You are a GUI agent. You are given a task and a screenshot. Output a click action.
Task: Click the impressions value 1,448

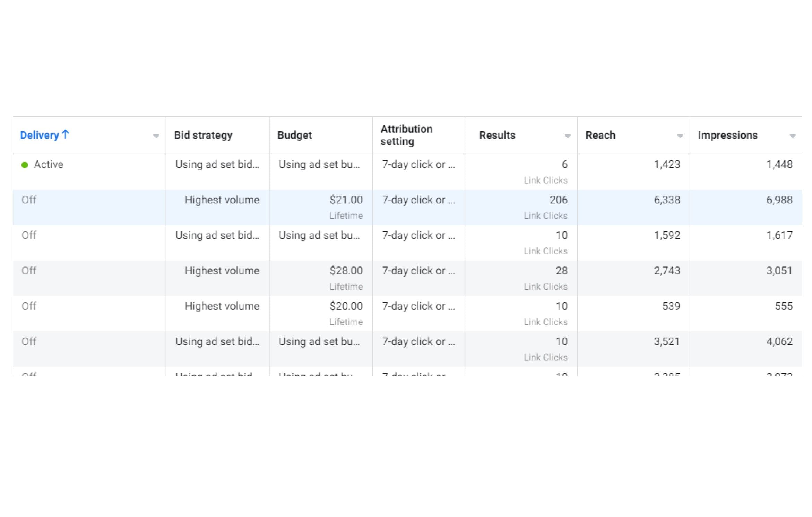(779, 165)
